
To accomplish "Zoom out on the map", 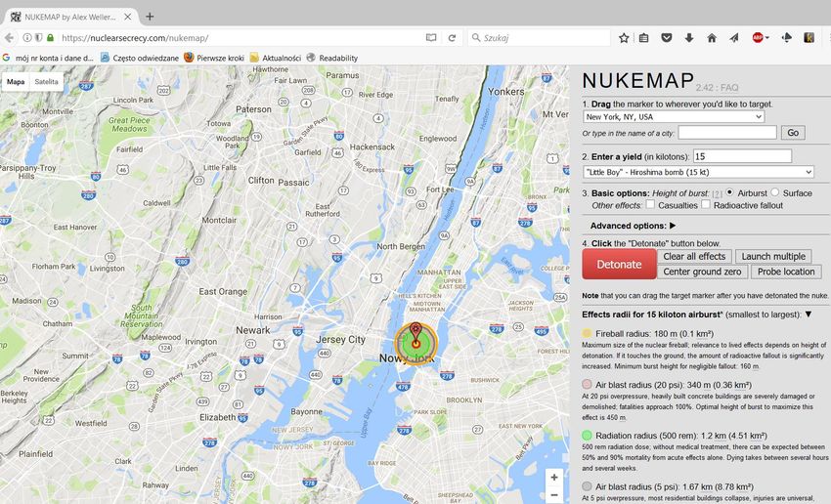I will pyautogui.click(x=553, y=495).
